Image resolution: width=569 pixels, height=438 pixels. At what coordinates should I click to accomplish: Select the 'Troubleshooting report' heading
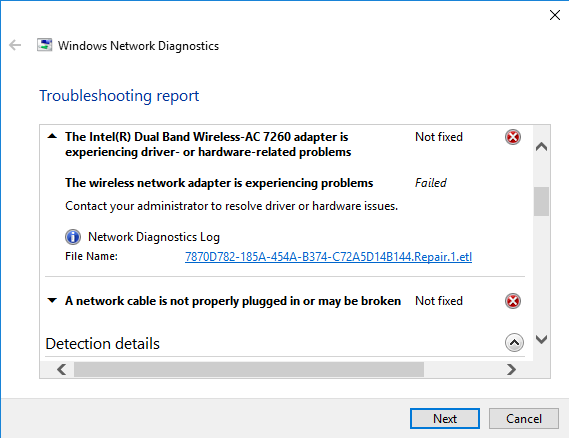pos(119,96)
